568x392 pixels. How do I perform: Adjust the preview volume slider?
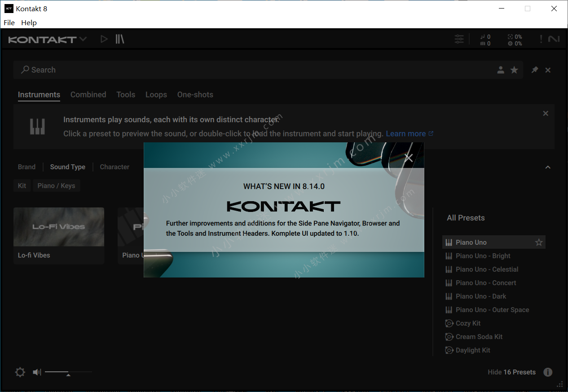68,372
